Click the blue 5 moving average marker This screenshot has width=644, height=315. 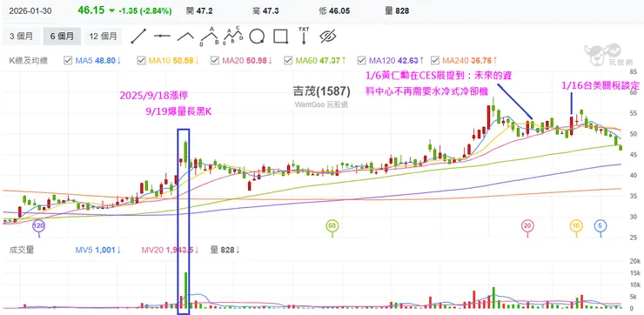tap(600, 225)
